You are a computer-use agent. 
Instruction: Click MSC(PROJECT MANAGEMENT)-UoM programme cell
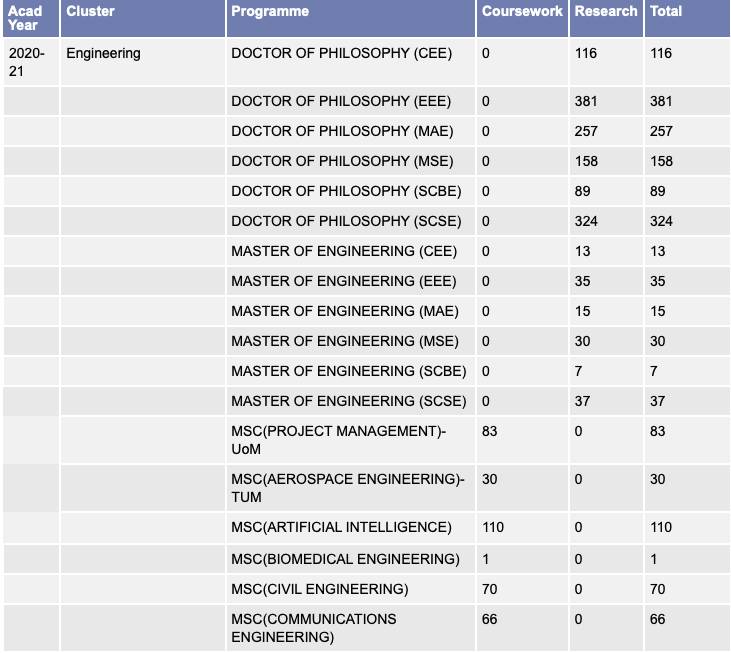(338, 440)
